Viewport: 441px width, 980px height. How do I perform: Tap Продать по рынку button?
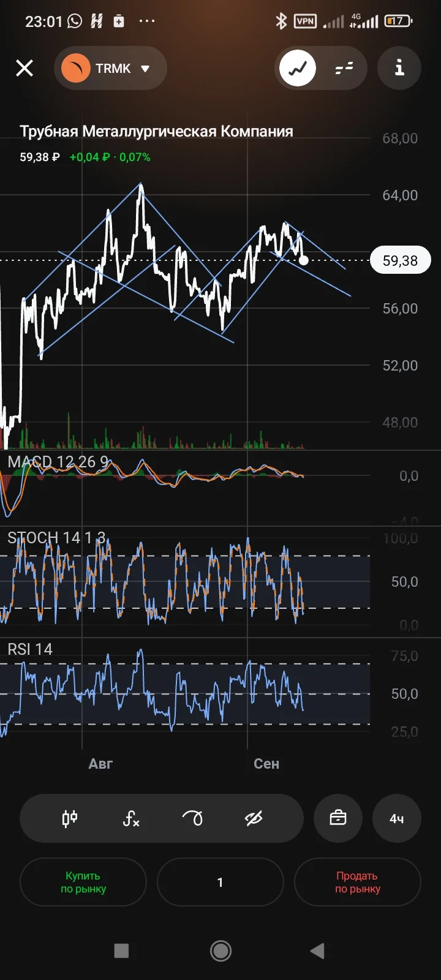[x=358, y=882]
